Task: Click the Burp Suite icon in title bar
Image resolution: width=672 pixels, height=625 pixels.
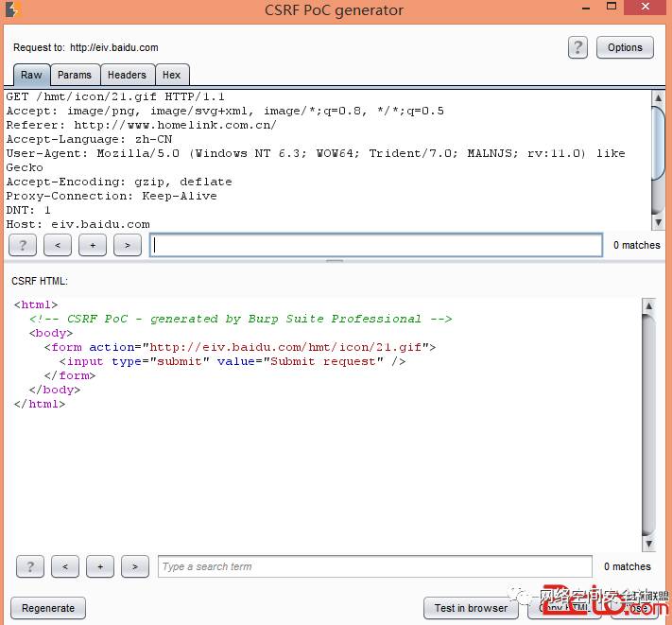Action: (x=13, y=9)
